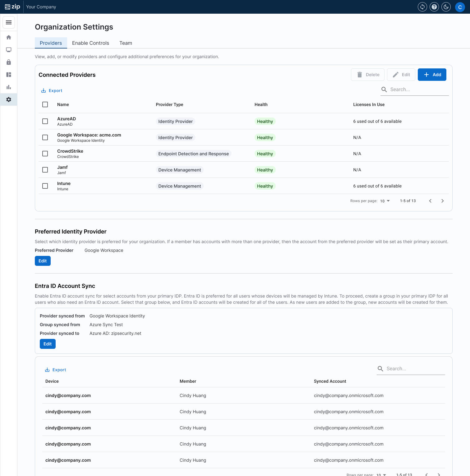Image resolution: width=470 pixels, height=476 pixels.
Task: Go to the Home sidebar icon
Action: click(x=9, y=37)
